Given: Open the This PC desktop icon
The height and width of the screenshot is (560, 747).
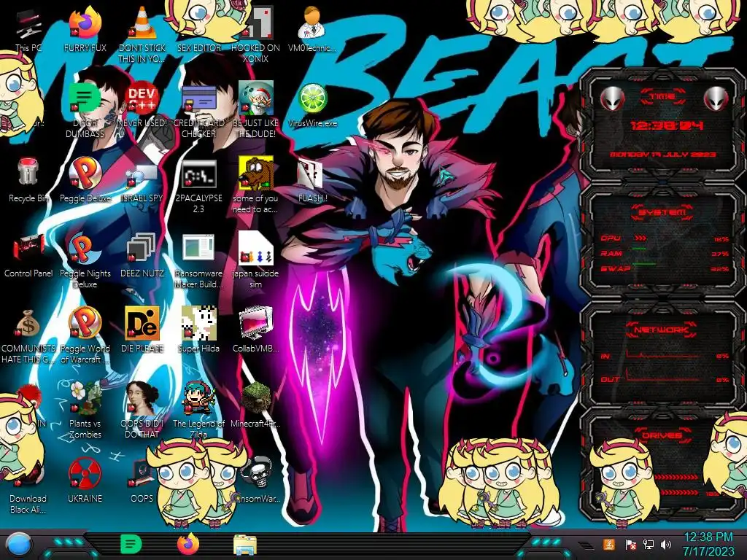Looking at the screenshot, I should click(x=28, y=31).
